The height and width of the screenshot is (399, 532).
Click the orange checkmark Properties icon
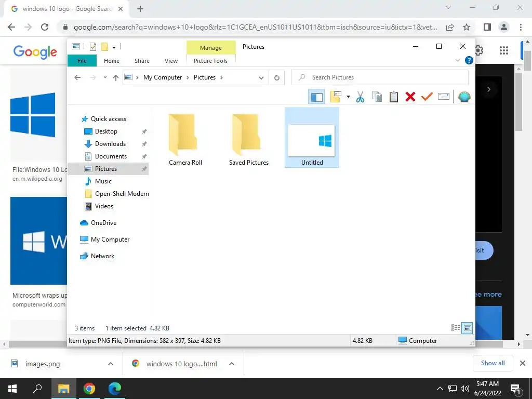(427, 97)
